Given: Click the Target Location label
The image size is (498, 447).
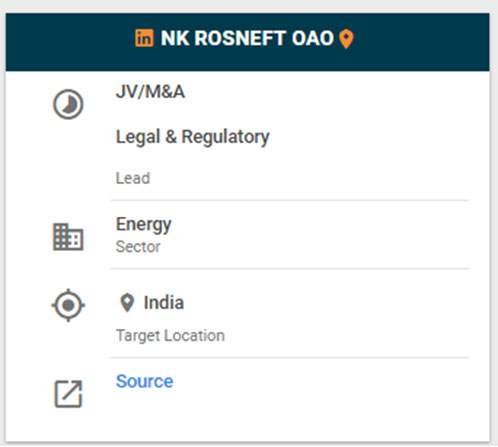Looking at the screenshot, I should (170, 336).
